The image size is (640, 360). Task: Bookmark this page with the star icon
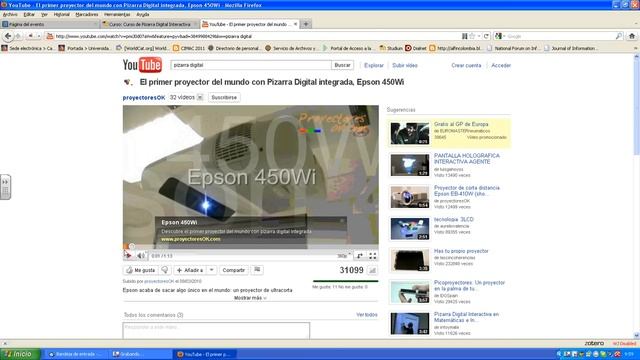tap(472, 36)
